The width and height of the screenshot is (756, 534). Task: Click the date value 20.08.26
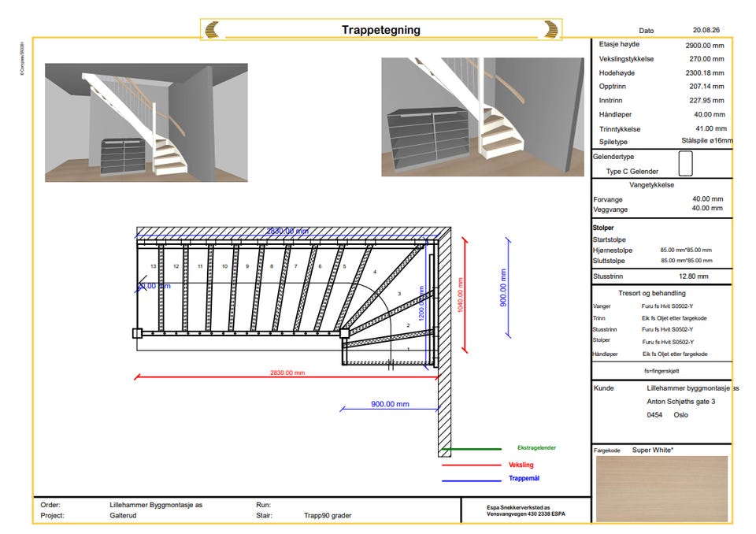[706, 30]
